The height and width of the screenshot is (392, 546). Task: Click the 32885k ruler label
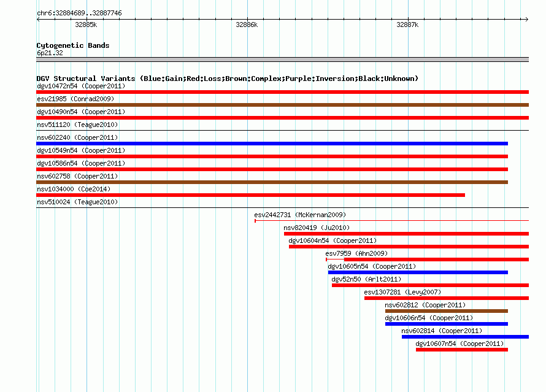point(86,25)
